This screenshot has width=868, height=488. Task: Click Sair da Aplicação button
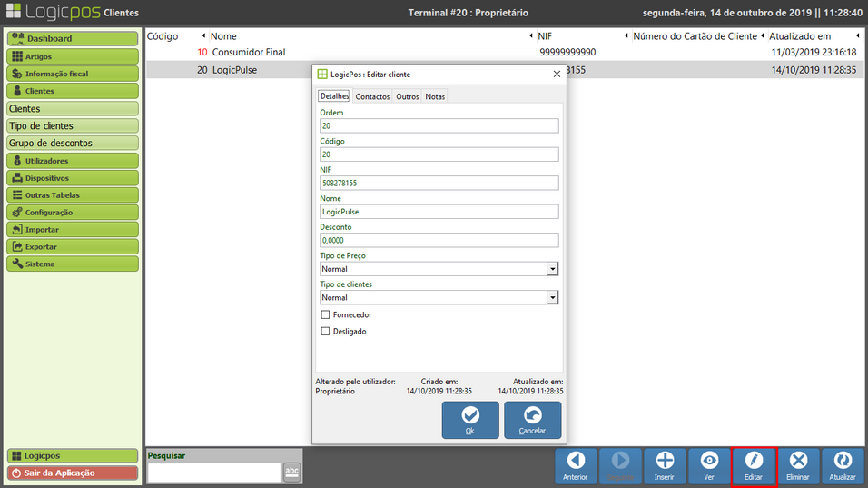[73, 473]
